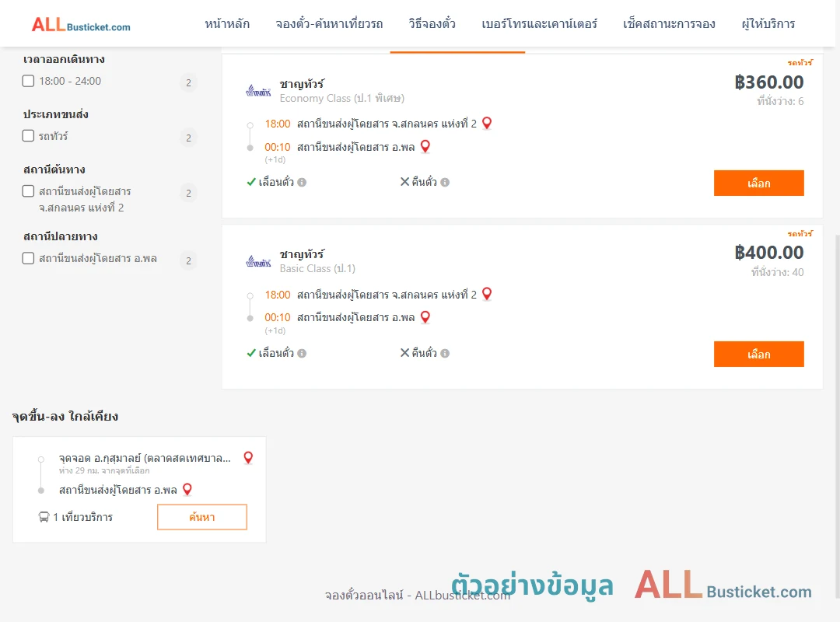The image size is (840, 622).
Task: Click 'สถานีปลายทาง' filter heading
Action: click(x=60, y=236)
